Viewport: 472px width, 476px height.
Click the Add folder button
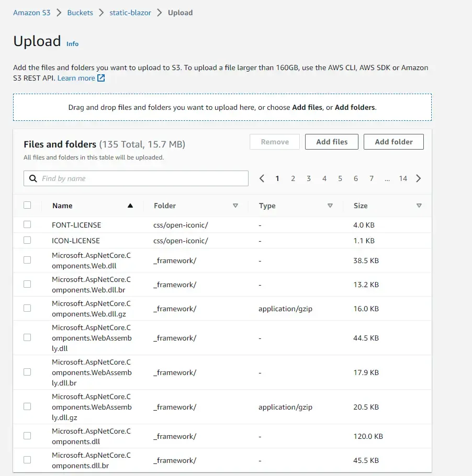tap(394, 141)
